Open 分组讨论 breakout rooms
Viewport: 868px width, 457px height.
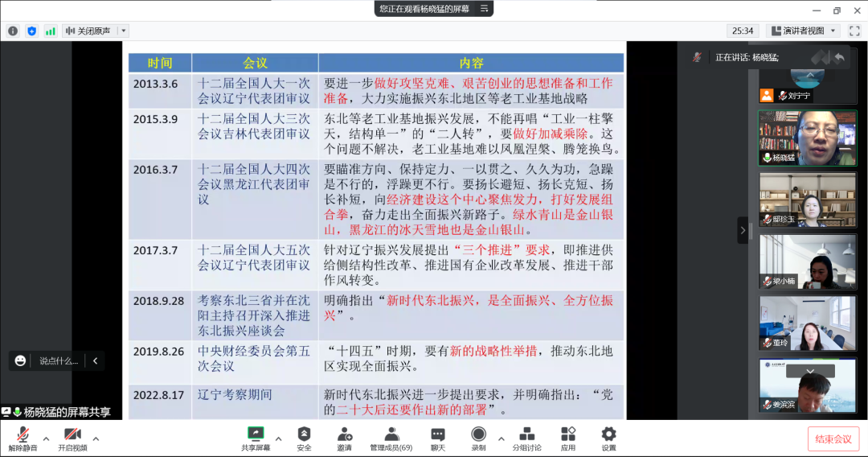[526, 438]
